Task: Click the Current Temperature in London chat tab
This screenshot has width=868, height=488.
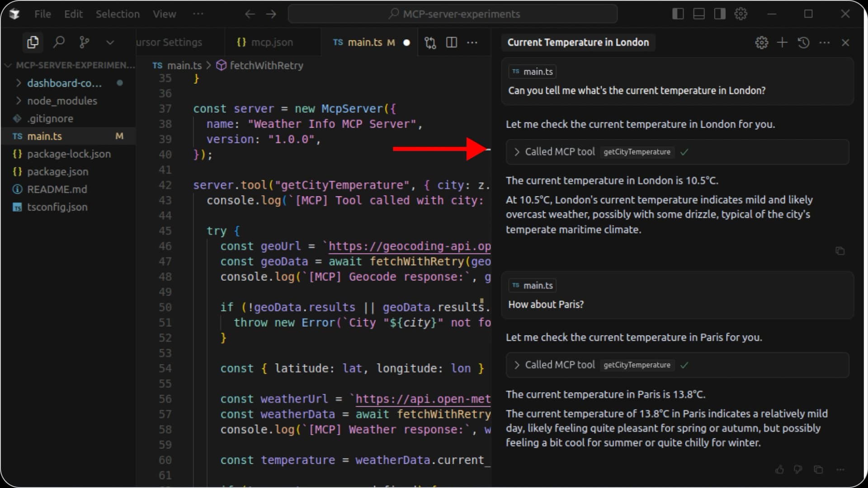Action: click(x=578, y=42)
